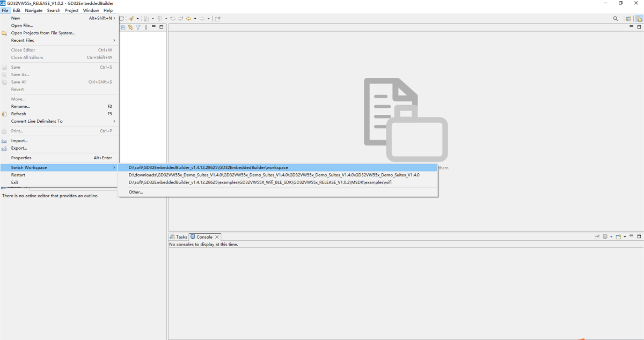Click the filter funnel icon in explorer
644x340 pixels.
pyautogui.click(x=138, y=27)
